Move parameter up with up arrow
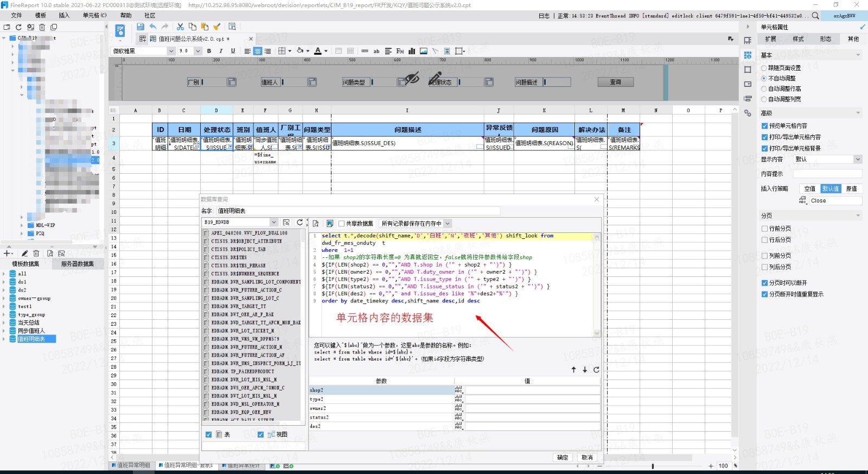Screen dimensions: 868x474 pyautogui.click(x=573, y=369)
